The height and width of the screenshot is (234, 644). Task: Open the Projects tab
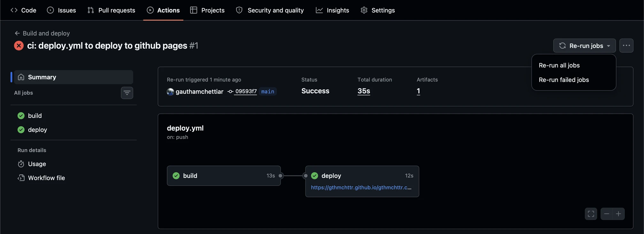pyautogui.click(x=207, y=10)
